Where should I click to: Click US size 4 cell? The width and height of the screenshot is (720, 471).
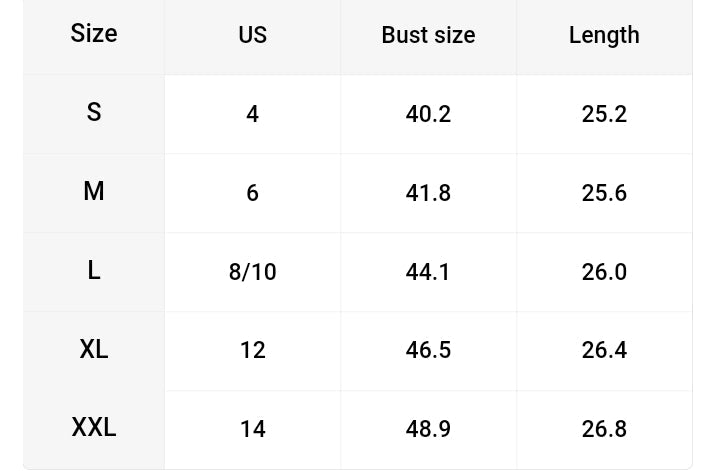click(x=253, y=114)
